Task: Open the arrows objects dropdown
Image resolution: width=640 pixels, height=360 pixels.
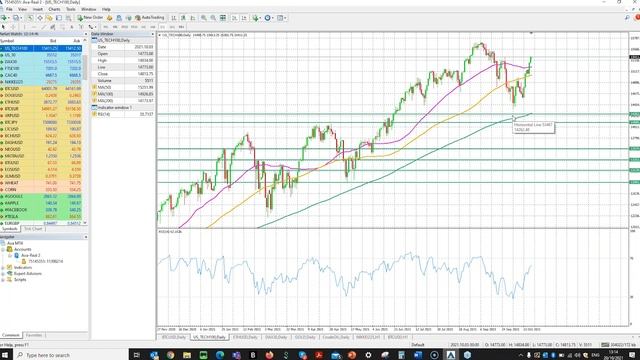Action: click(x=91, y=27)
